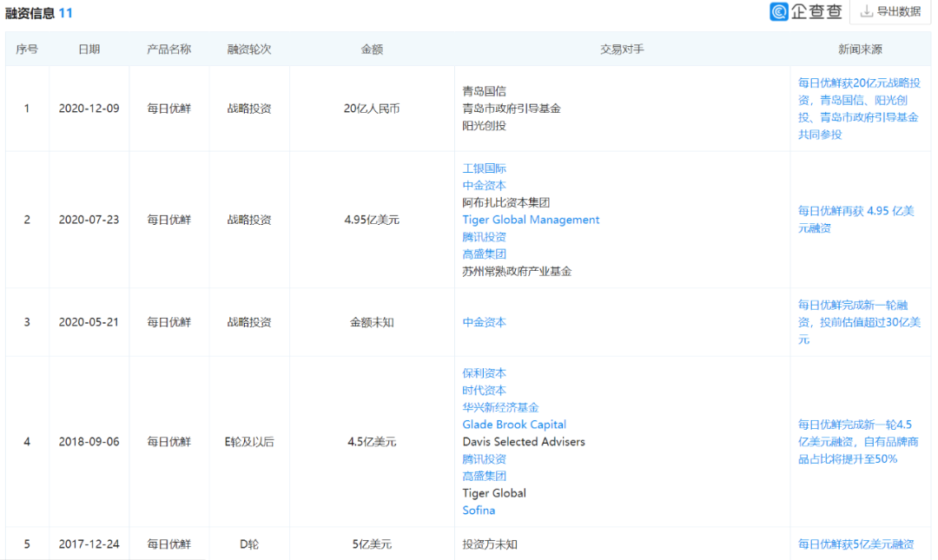The width and height of the screenshot is (938, 560).
Task: Open news link 每日优鲜完成新一轮融资, 投前估值超过30亿美元
Action: 859,322
